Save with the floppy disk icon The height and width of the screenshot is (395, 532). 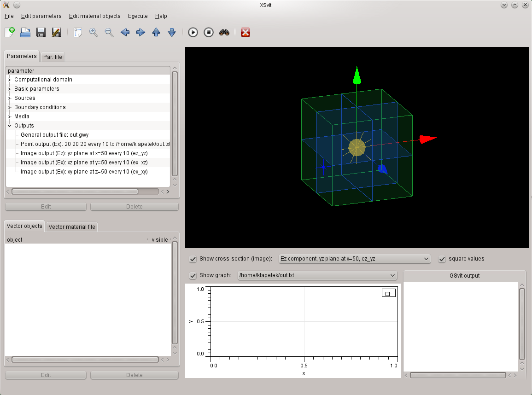(41, 32)
